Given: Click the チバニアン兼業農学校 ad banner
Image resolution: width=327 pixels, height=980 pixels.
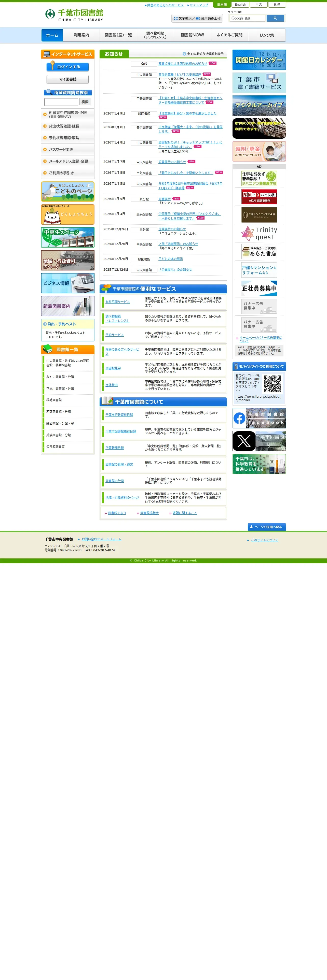Looking at the screenshot, I should tap(259, 178).
